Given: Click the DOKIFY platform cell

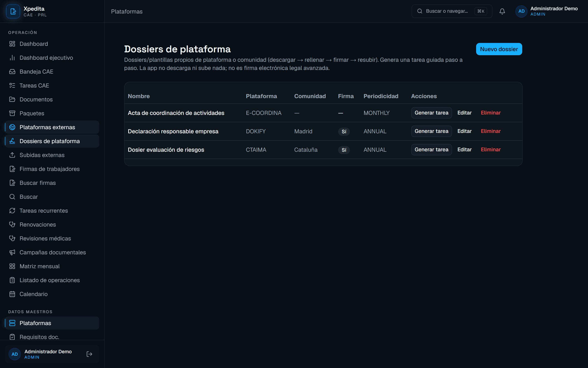Looking at the screenshot, I should [256, 131].
